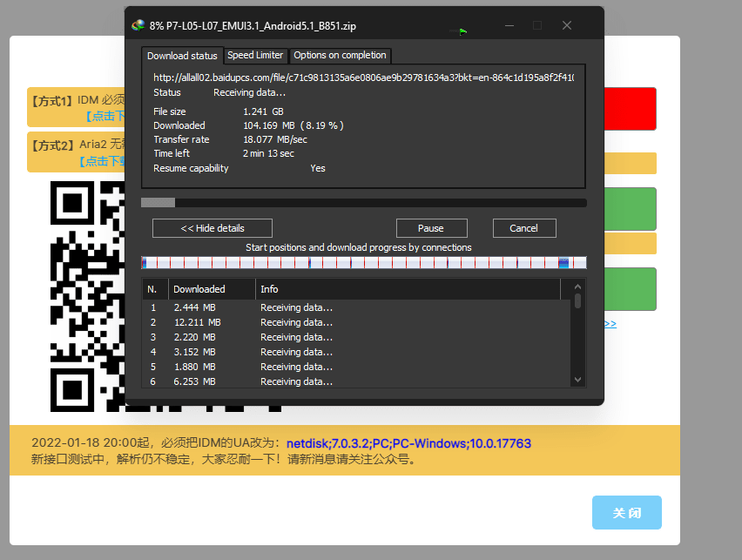
Task: Switch to the Speed Limiter tab
Action: click(x=255, y=55)
